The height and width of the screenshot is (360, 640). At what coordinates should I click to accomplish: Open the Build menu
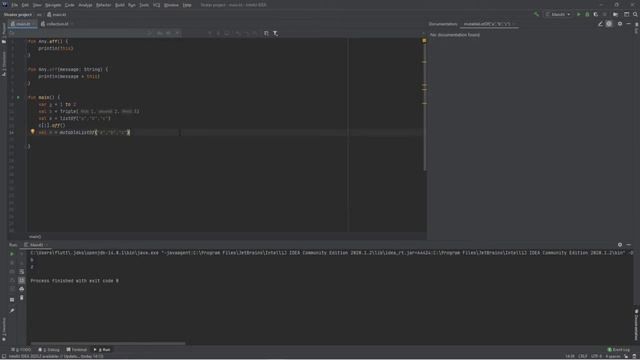120,5
